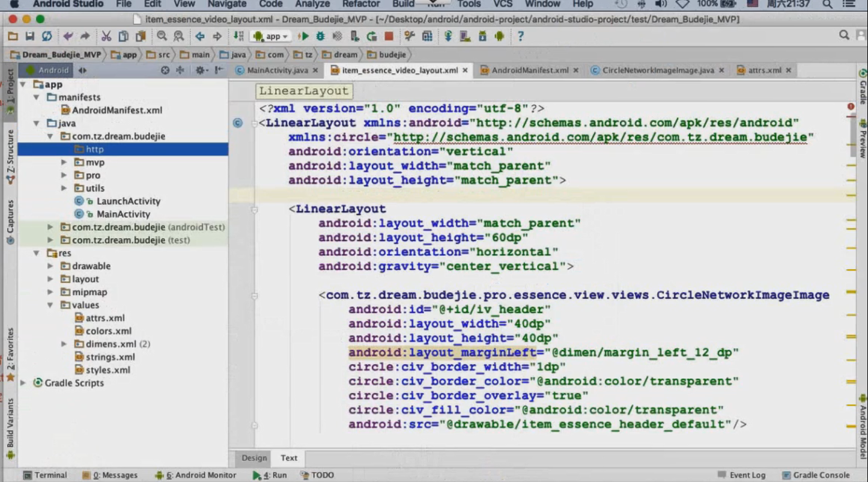Click the Synchronize toolbar icon
The width and height of the screenshot is (868, 482).
pos(46,37)
